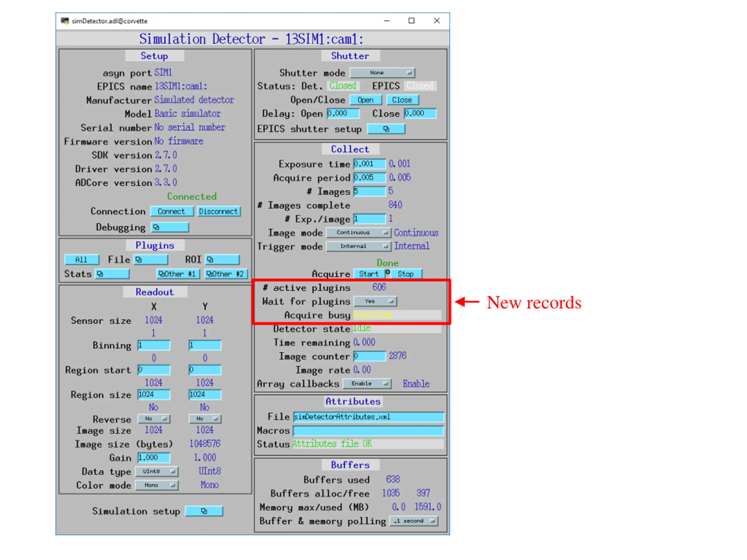Open the File plugins related display
The height and width of the screenshot is (560, 747).
coord(151,260)
